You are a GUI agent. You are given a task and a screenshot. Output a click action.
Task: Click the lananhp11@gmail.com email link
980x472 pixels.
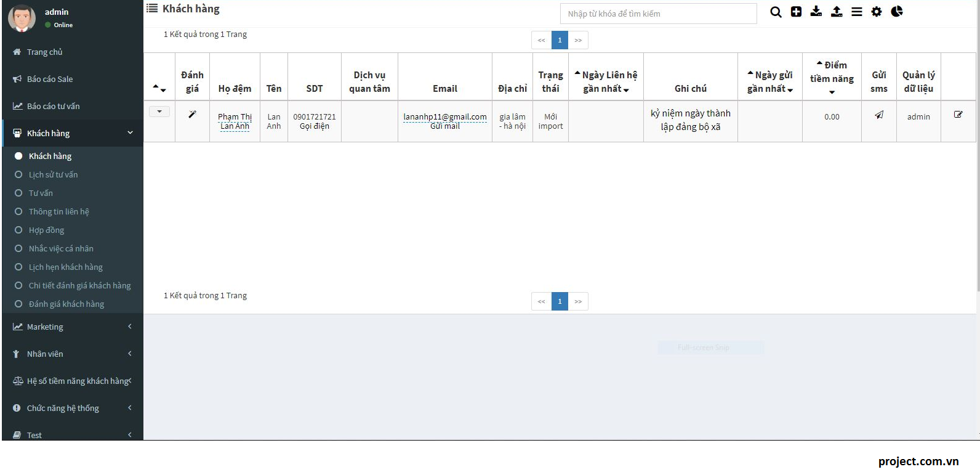pos(444,116)
